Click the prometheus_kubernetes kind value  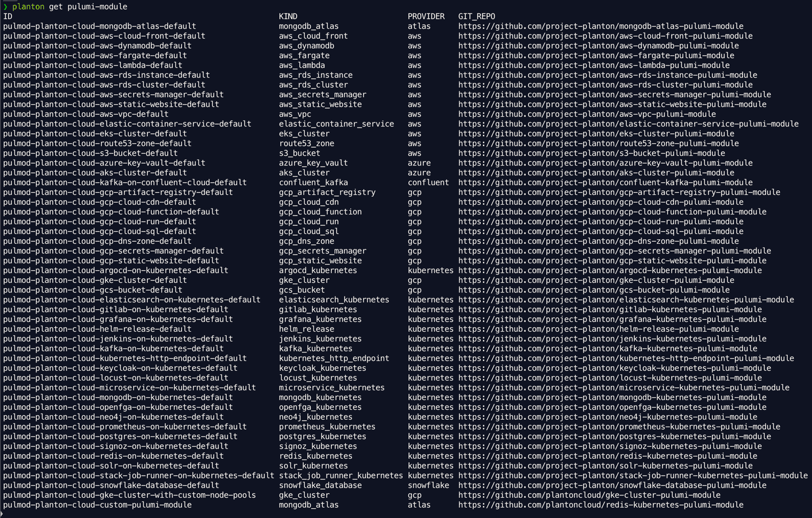pos(327,427)
